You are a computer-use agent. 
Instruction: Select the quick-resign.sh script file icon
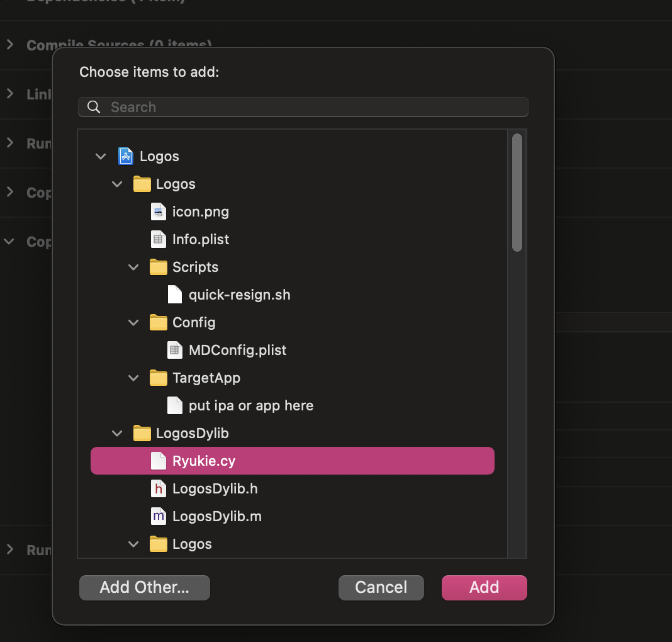175,295
